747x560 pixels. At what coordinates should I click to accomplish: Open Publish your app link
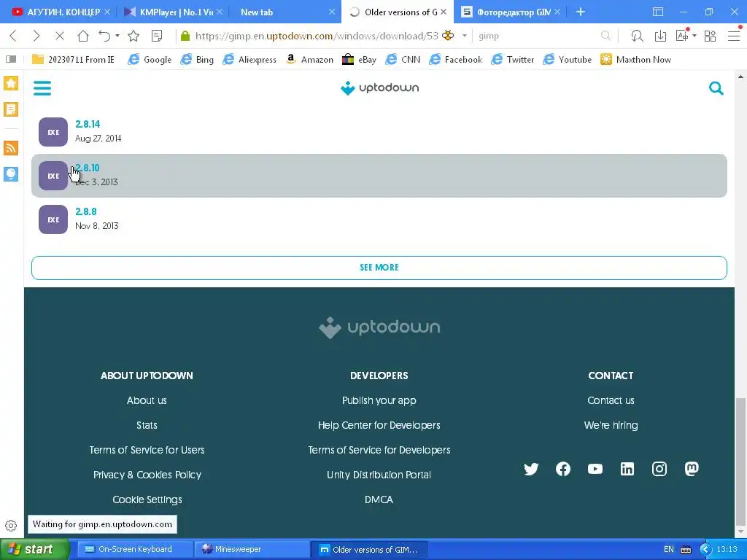click(379, 400)
